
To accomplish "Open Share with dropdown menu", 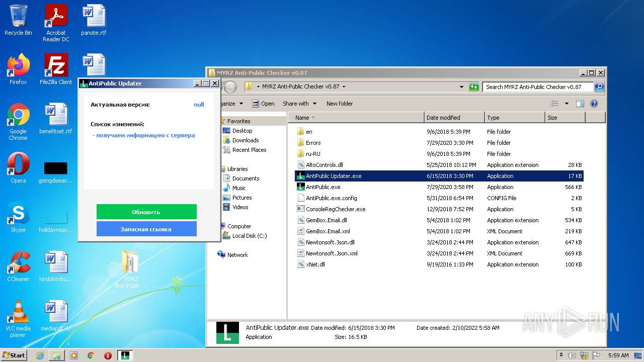I will (300, 104).
